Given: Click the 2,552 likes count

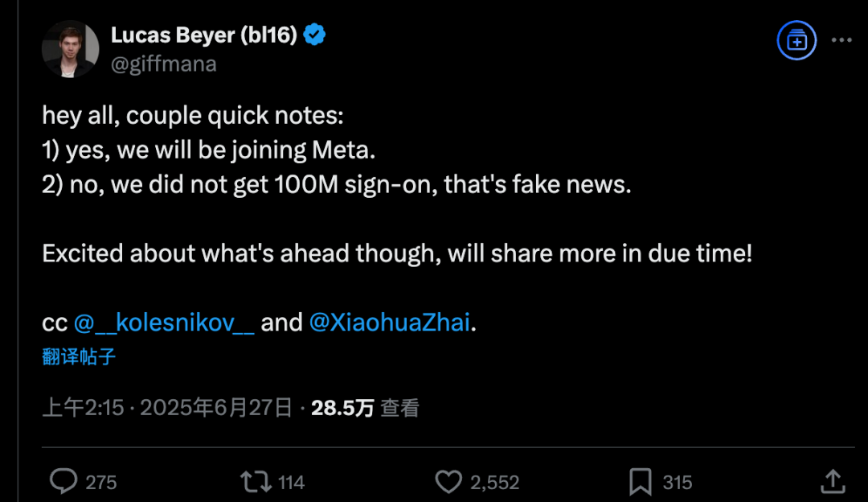Looking at the screenshot, I should [495, 483].
